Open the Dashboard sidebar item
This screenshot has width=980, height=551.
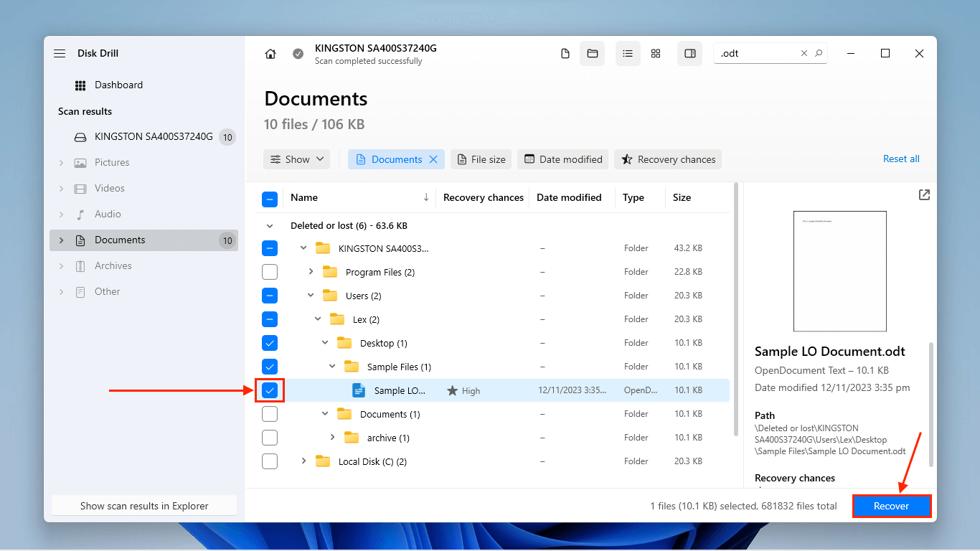[143, 85]
